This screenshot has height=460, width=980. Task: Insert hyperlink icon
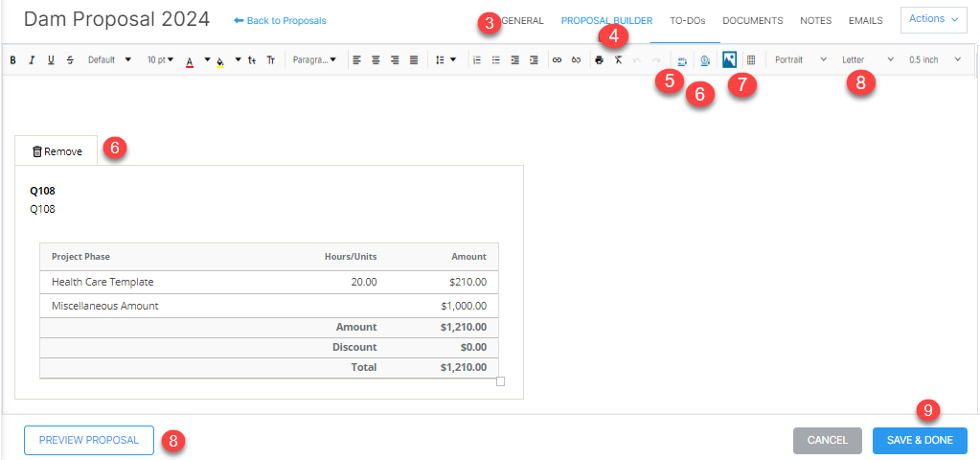557,60
